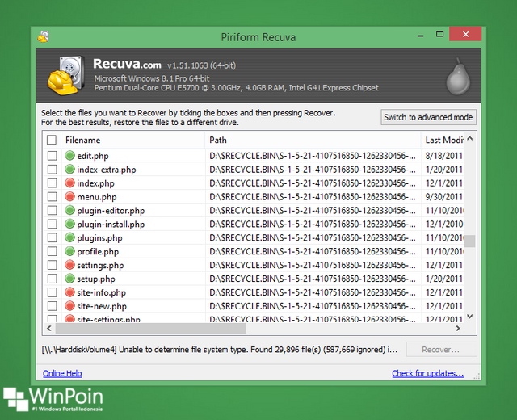Tick the checkbox for plugin-install.php

coord(52,224)
